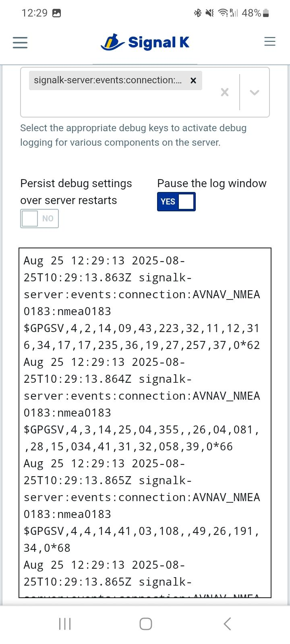This screenshot has height=644, width=290.
Task: Tap the Android home button
Action: [x=145, y=624]
